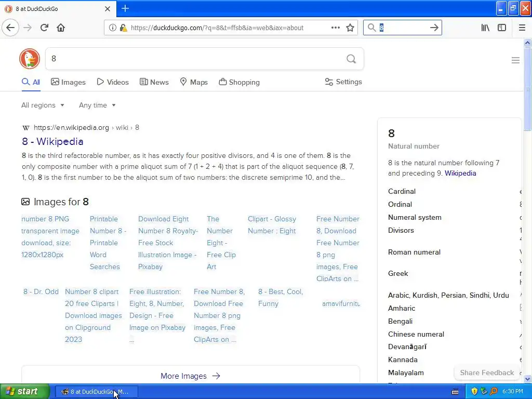
Task: Expand the 'Any time' filter
Action: point(97,105)
